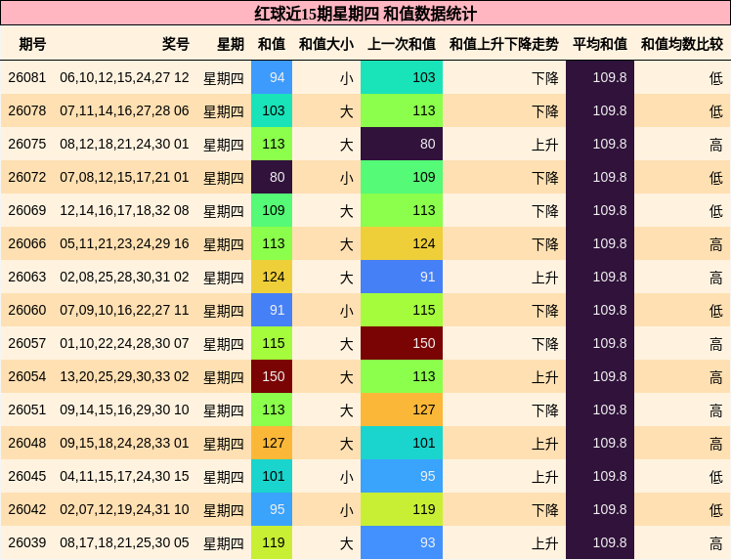Click winning numbers 07,09,10,16,22,27 11
This screenshot has height=560, width=731.
point(124,310)
